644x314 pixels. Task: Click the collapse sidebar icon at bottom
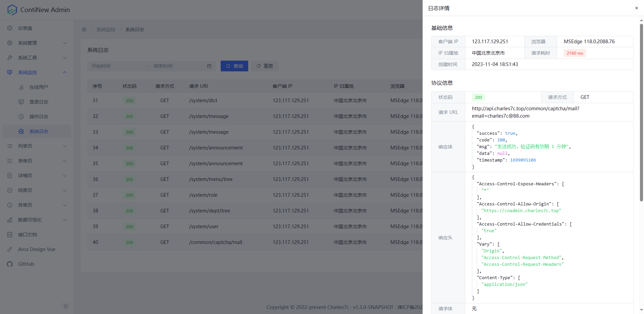coord(66,306)
